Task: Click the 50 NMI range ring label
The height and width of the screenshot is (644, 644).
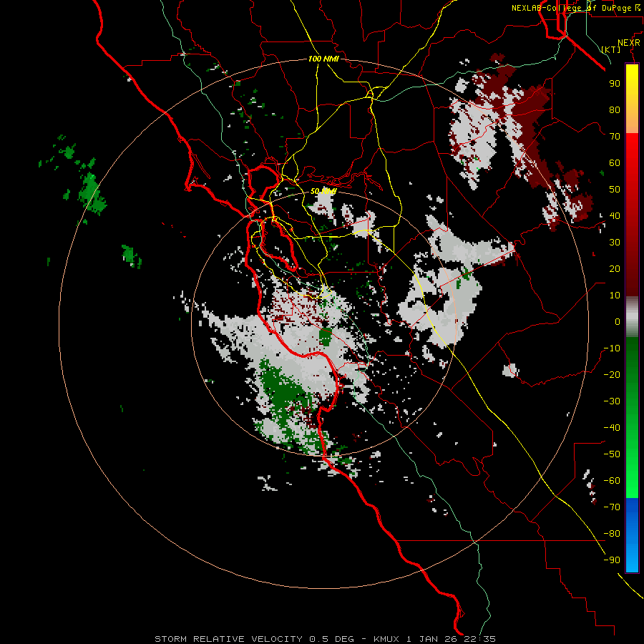Action: 323,191
